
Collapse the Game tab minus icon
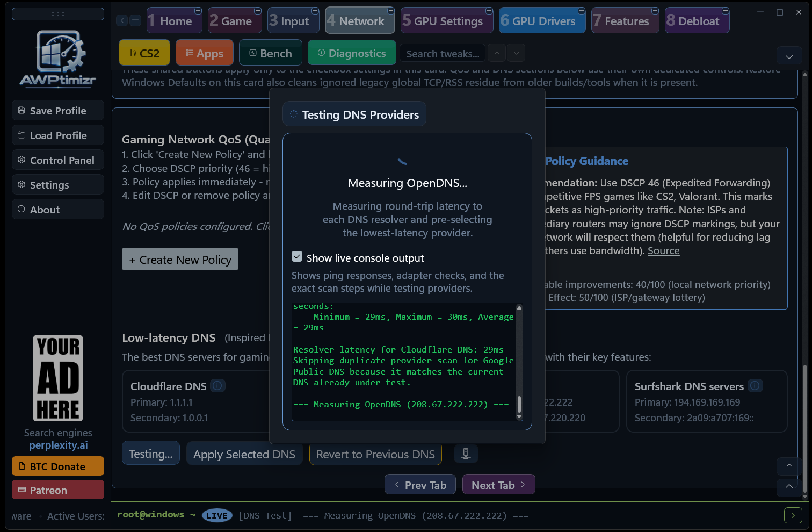[x=257, y=11]
